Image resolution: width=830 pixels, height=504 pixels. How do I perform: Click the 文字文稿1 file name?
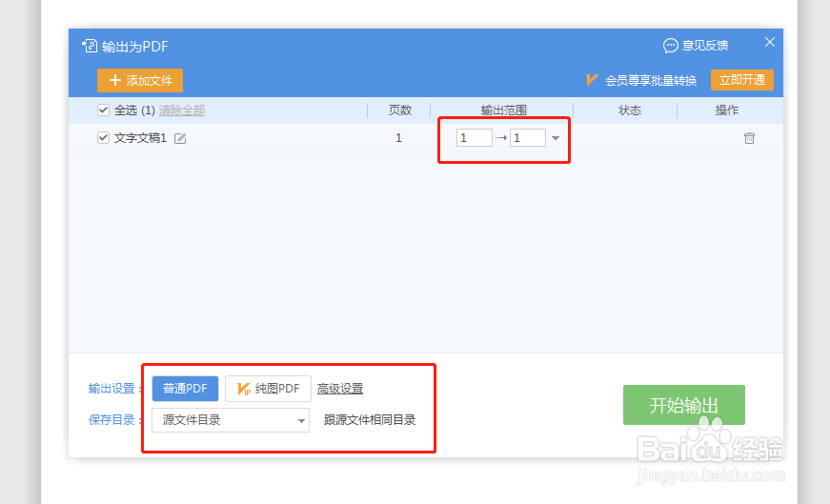[x=140, y=137]
